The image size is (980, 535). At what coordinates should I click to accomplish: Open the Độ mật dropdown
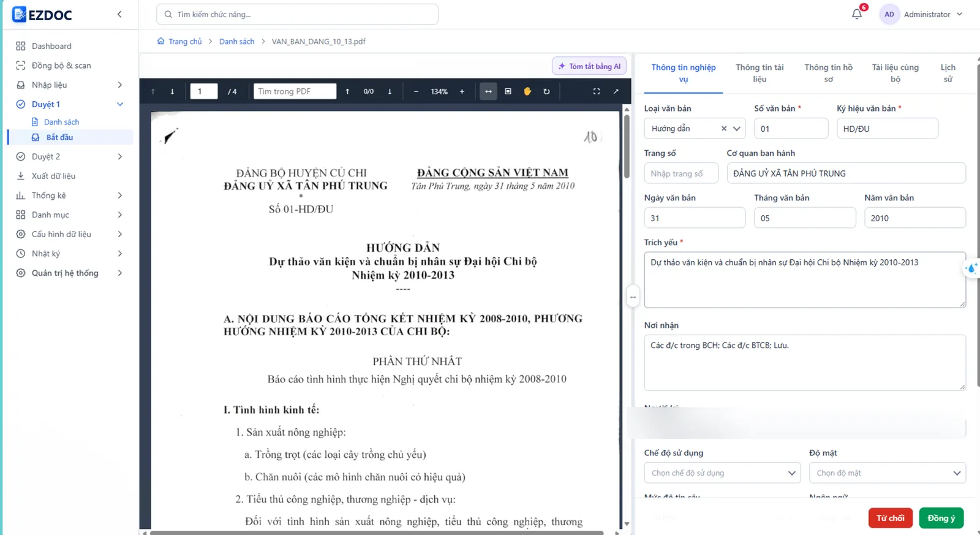pos(888,473)
